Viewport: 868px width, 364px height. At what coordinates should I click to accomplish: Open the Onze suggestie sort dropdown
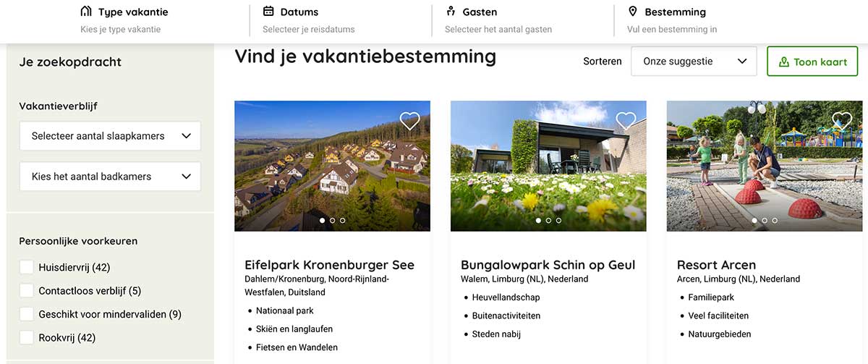coord(694,62)
